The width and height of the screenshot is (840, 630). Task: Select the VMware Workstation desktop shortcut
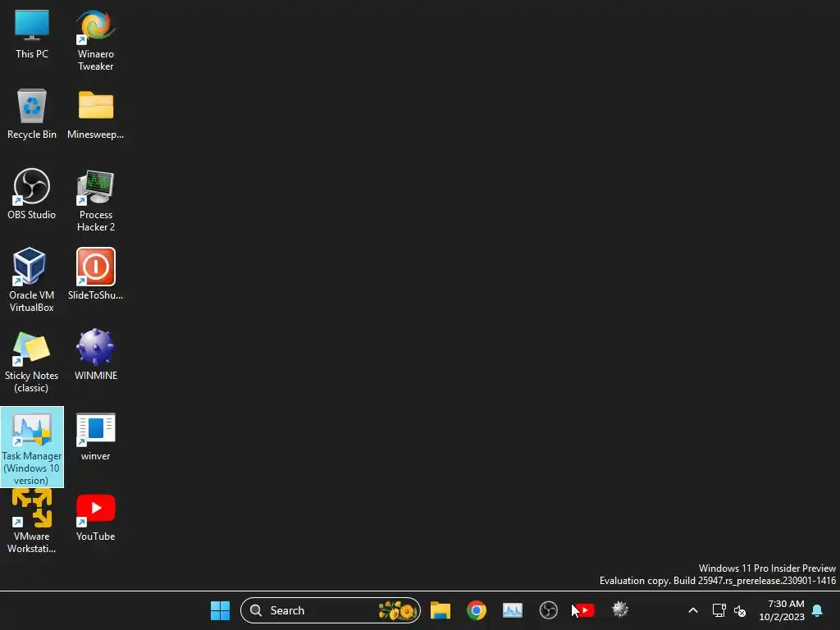point(32,521)
